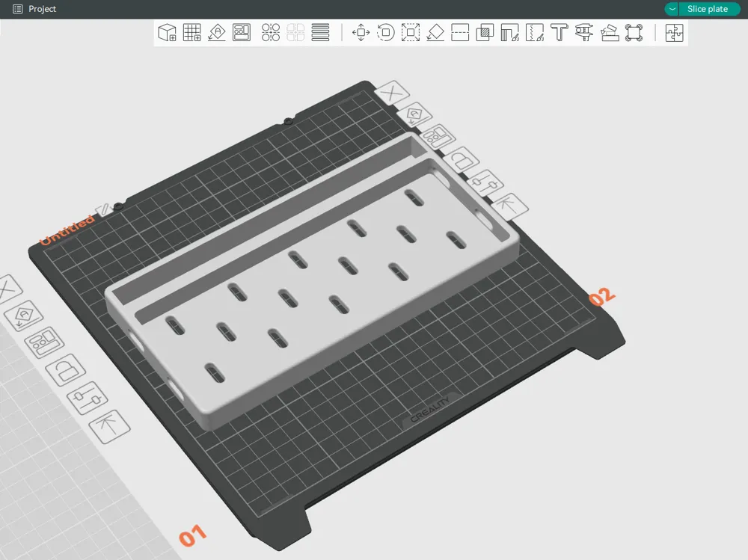Click the Split to objects icon
The height and width of the screenshot is (560, 748).
point(271,32)
